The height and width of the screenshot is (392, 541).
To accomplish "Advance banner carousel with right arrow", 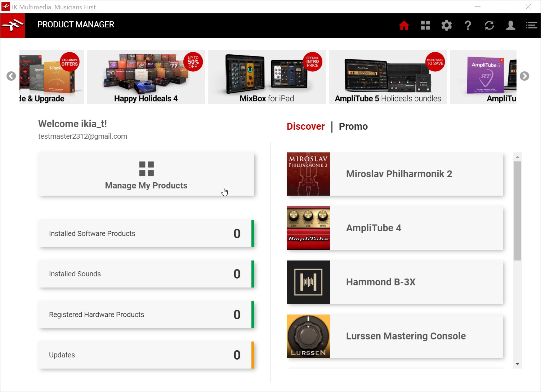I will (x=524, y=76).
